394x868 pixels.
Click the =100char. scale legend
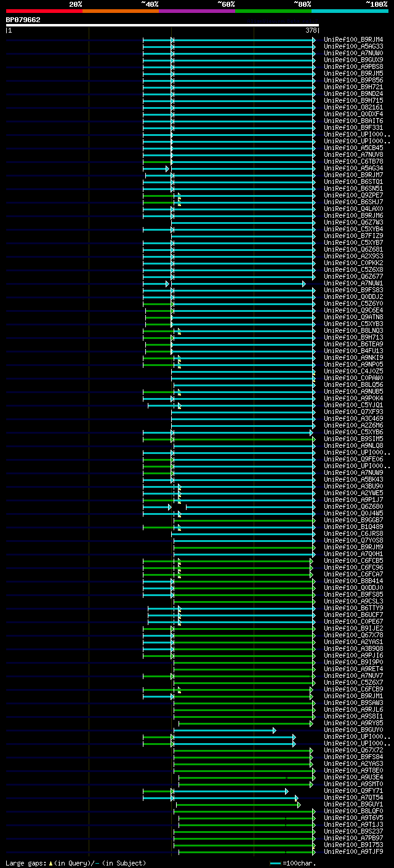click(293, 863)
